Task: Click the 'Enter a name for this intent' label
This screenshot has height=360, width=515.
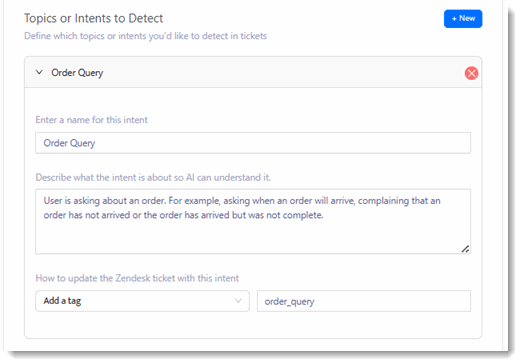Action: 92,120
